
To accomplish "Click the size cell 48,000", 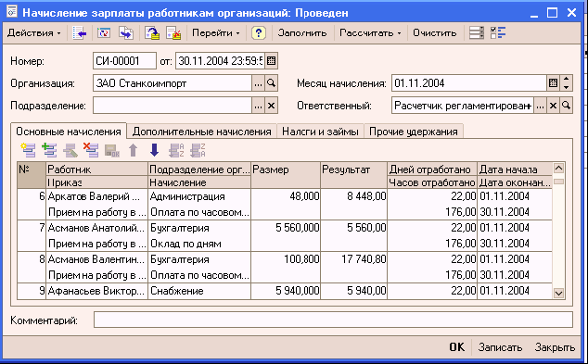I will point(286,196).
